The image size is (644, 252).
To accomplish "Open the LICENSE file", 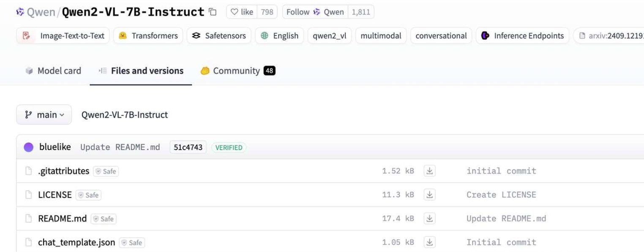I will pos(55,194).
